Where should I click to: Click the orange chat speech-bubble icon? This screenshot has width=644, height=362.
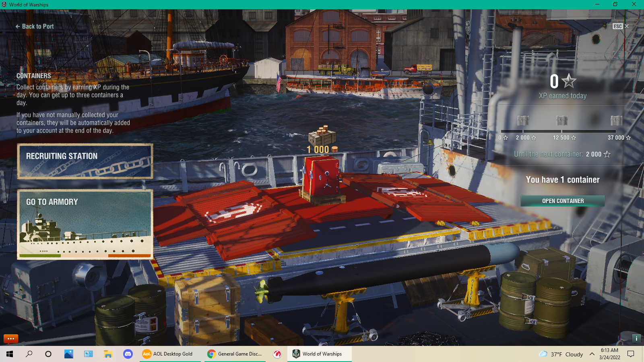click(11, 339)
